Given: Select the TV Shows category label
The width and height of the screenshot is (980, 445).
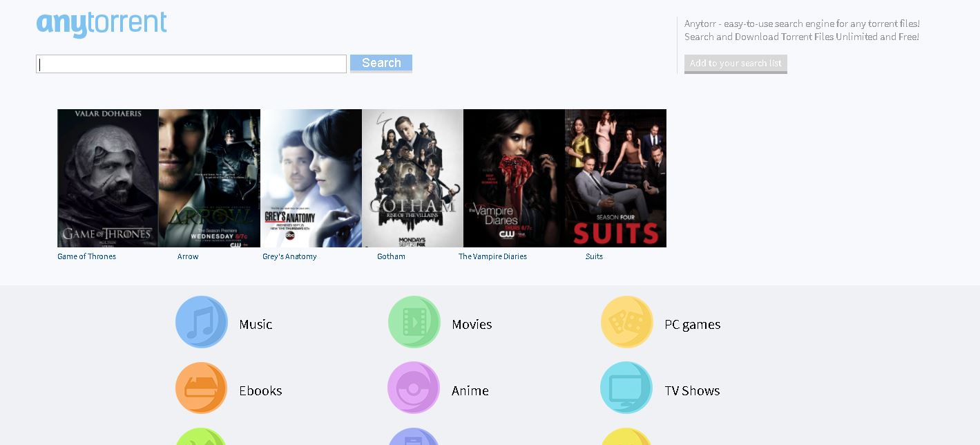Looking at the screenshot, I should pos(692,390).
